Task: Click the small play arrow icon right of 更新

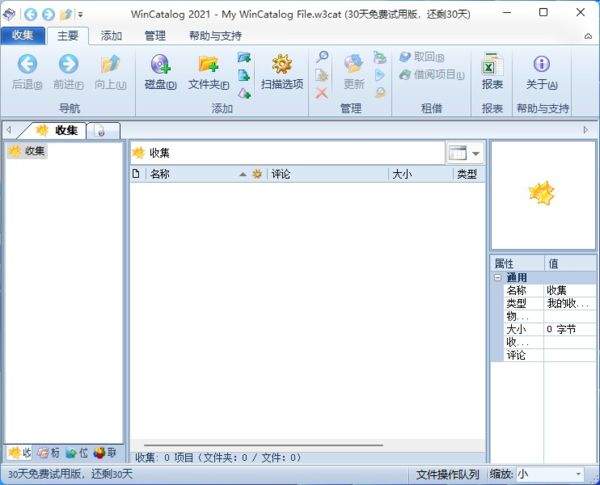Action: pos(380,75)
